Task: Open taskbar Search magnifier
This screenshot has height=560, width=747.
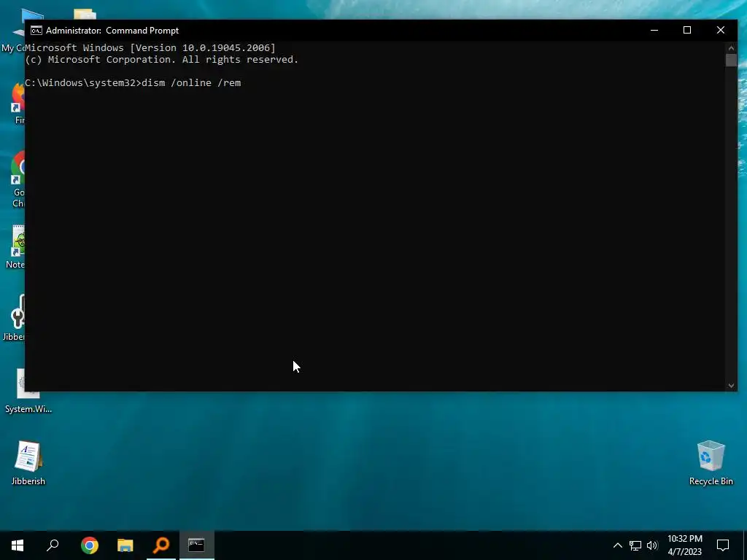Action: [x=53, y=545]
